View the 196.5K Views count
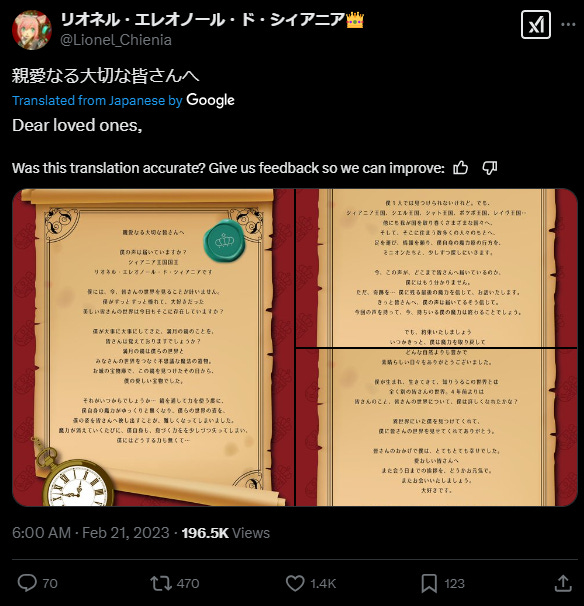 [x=226, y=533]
